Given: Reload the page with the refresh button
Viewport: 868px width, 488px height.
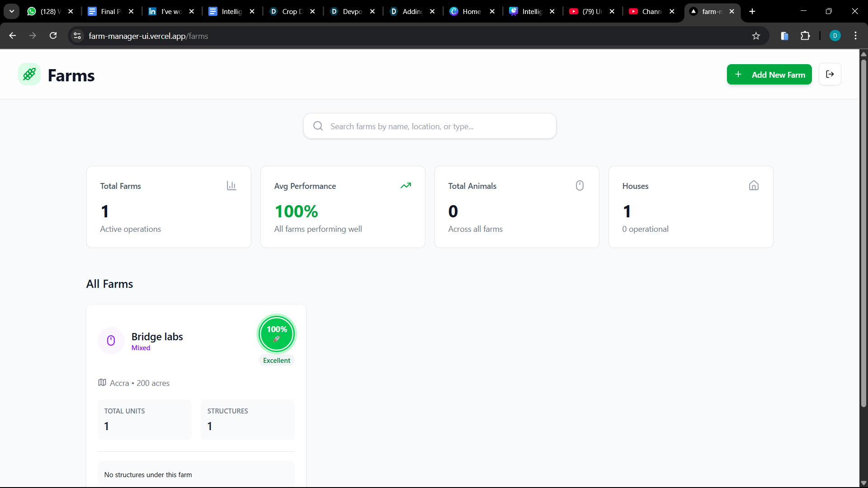Looking at the screenshot, I should (x=53, y=36).
